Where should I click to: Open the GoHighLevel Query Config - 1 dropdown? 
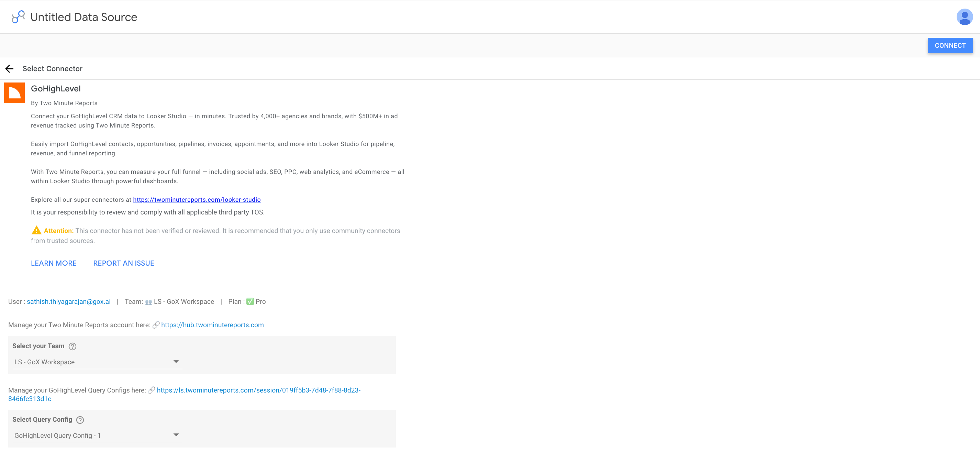pos(97,435)
